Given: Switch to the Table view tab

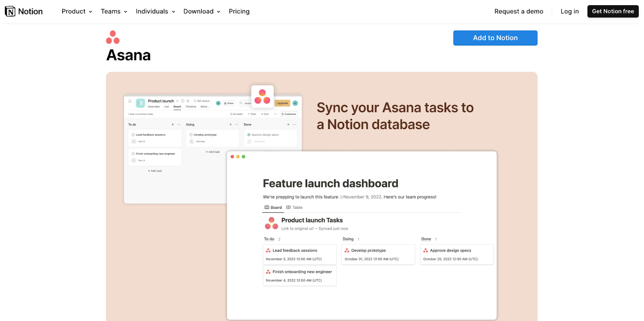Looking at the screenshot, I should click(294, 207).
